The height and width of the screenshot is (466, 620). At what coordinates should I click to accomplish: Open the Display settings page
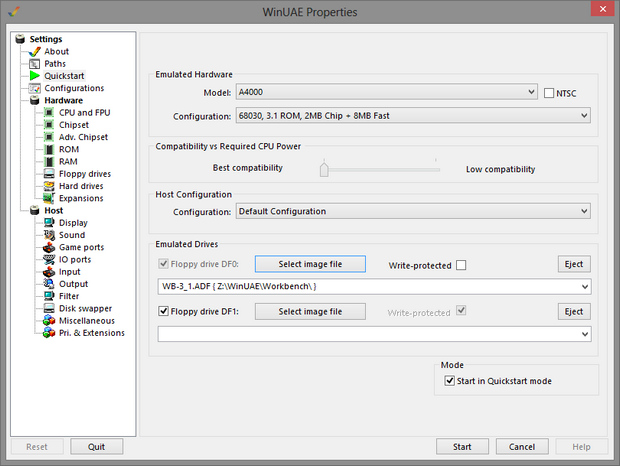[73, 223]
